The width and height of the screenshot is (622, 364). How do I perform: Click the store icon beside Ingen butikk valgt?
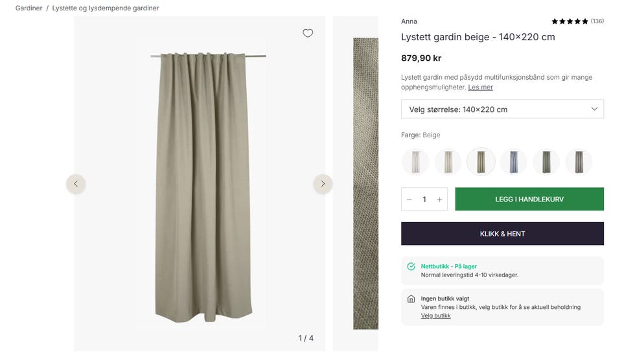(411, 299)
